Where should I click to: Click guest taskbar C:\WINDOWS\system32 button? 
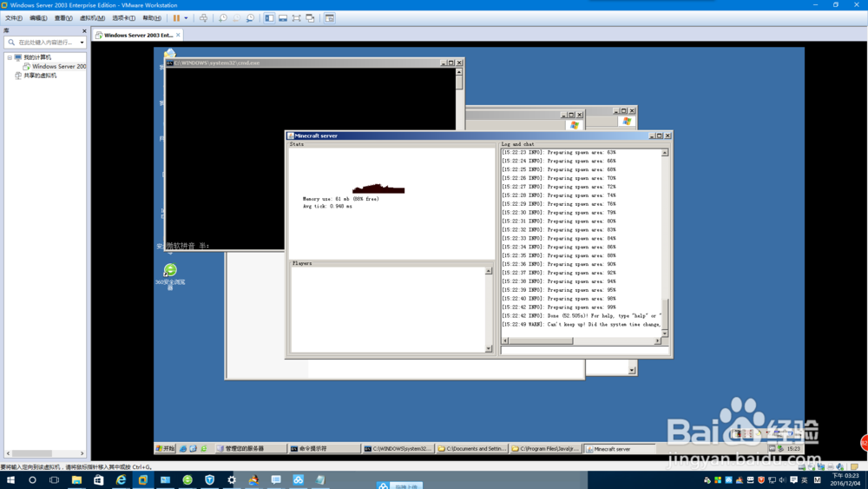398,448
